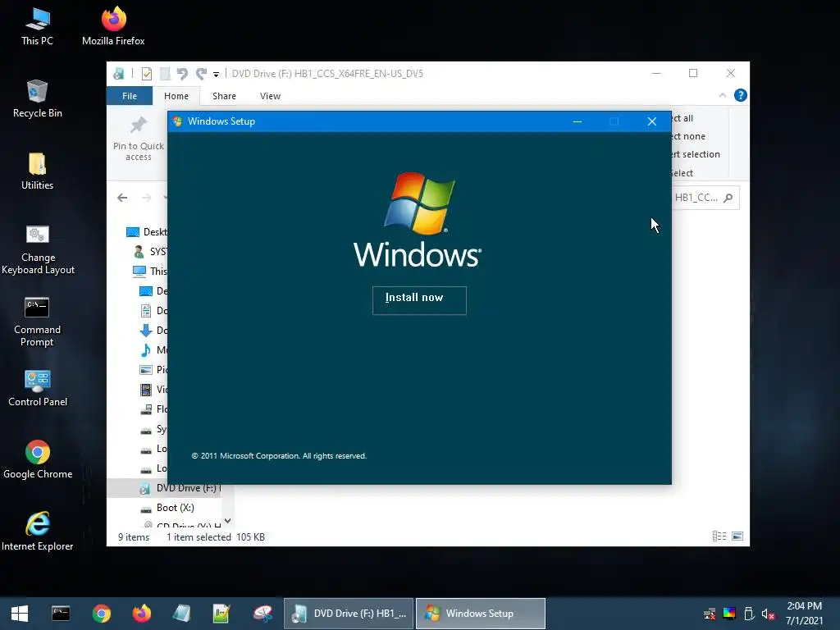This screenshot has width=840, height=630.
Task: Click 'Invert selection' in Explorer ribbon
Action: point(696,154)
